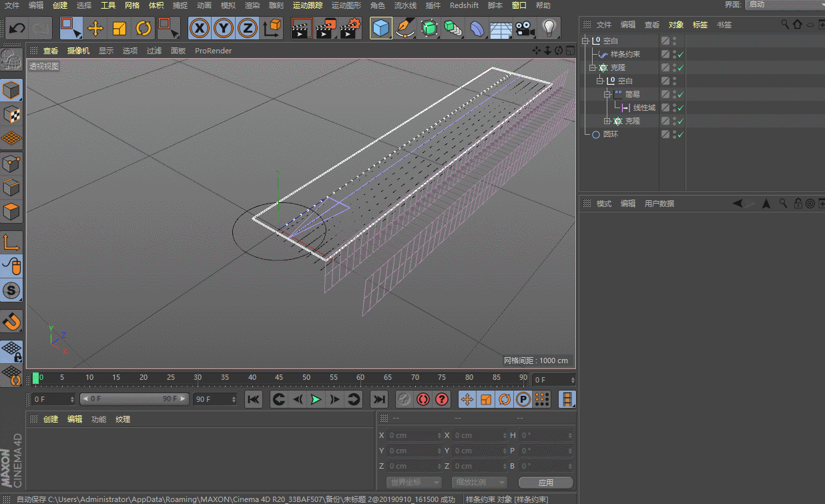Toggle the enable checkmark for 样条约束
The height and width of the screenshot is (504, 825).
pos(681,54)
